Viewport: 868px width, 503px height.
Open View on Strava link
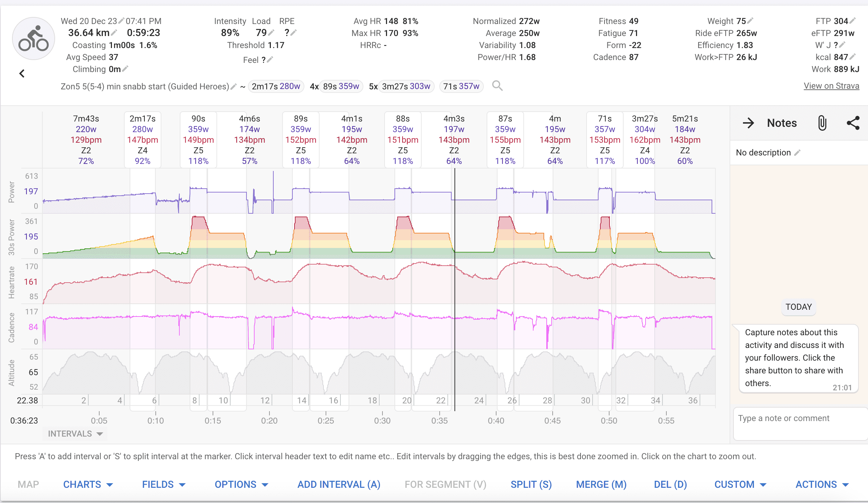pyautogui.click(x=831, y=86)
